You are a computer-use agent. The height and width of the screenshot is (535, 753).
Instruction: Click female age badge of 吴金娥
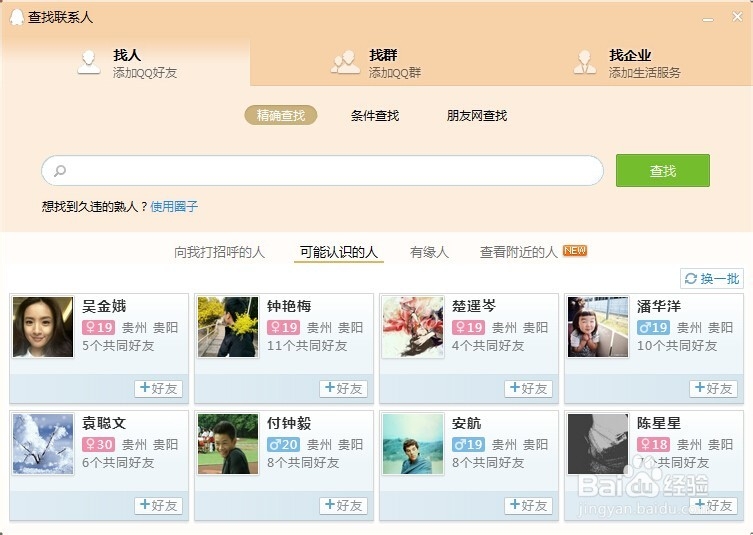coord(98,328)
